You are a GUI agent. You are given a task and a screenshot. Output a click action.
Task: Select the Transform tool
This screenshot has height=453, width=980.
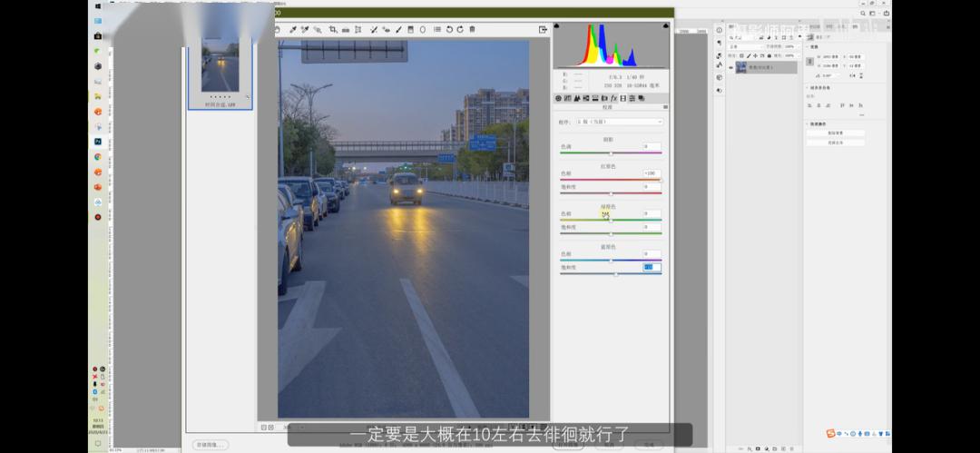click(358, 29)
